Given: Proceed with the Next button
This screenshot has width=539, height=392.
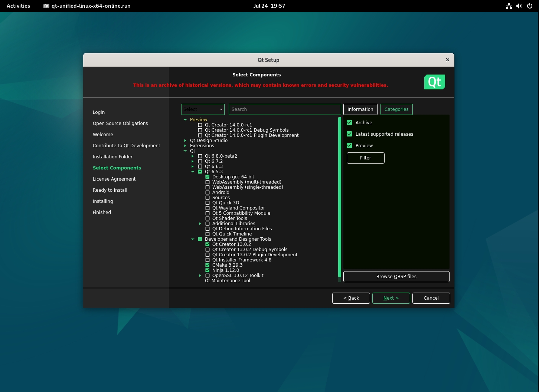Looking at the screenshot, I should pos(391,298).
